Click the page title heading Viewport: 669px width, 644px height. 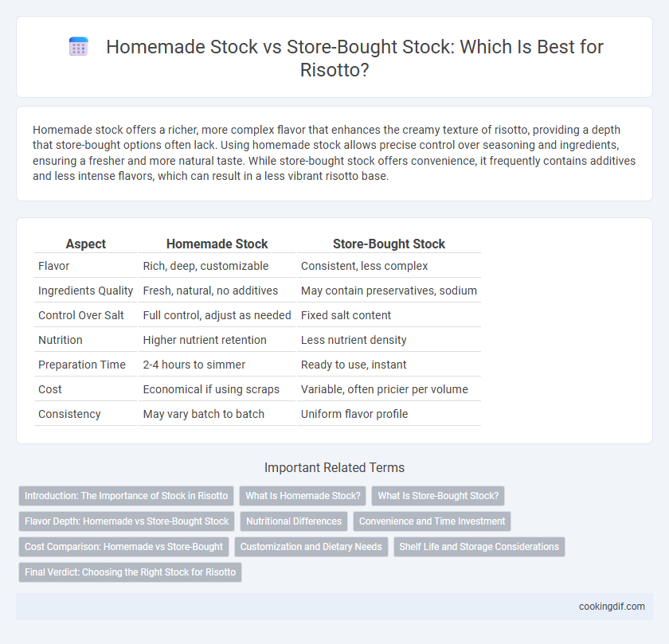click(x=354, y=58)
